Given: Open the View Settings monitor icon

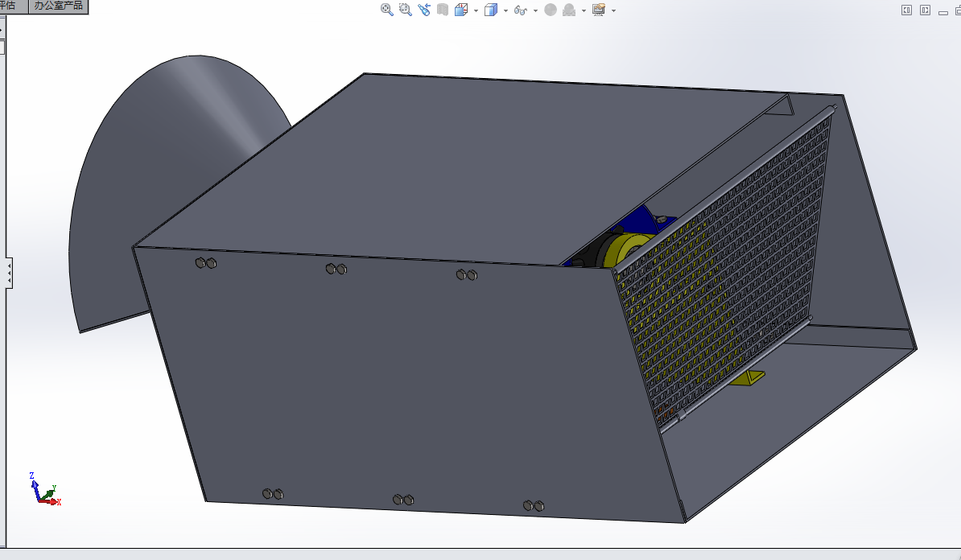Looking at the screenshot, I should pyautogui.click(x=599, y=10).
